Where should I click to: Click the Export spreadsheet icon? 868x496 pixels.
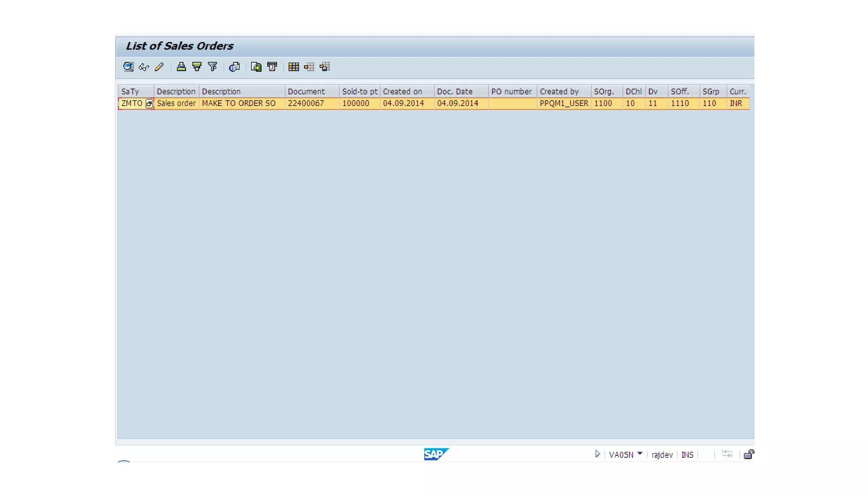click(x=256, y=67)
